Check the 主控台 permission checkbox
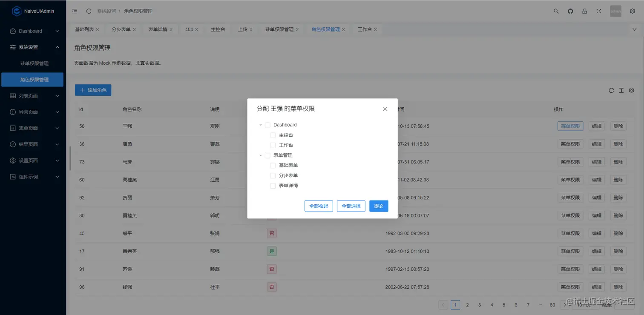 pos(273,135)
